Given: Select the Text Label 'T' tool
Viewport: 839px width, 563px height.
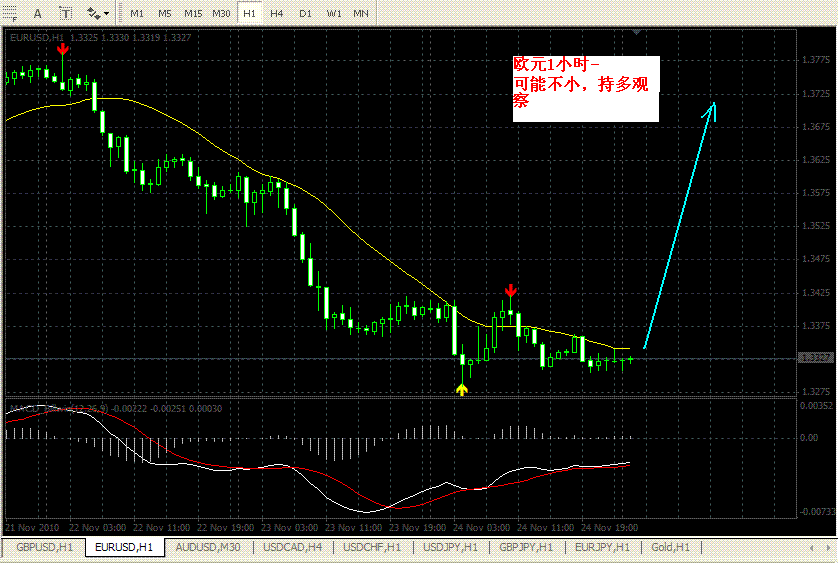Looking at the screenshot, I should click(x=65, y=13).
